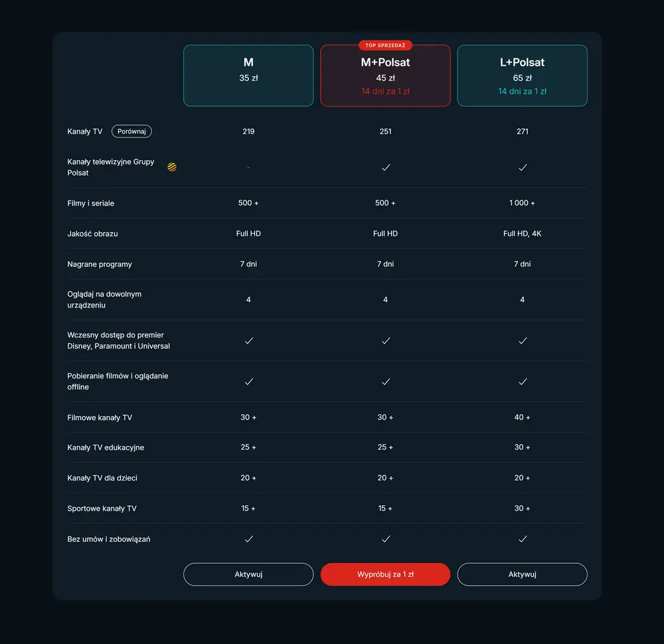Click the '251' channel count
Screen dimensions: 664x644
(385, 131)
